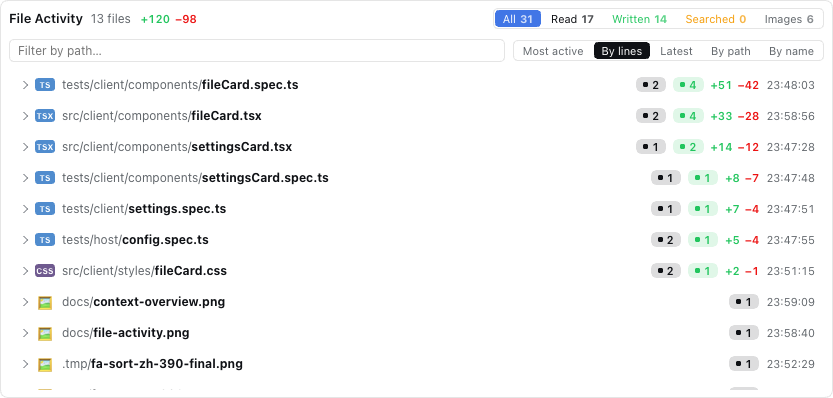Click read count badge on settings.spec.ts
The image size is (833, 398).
coord(666,209)
